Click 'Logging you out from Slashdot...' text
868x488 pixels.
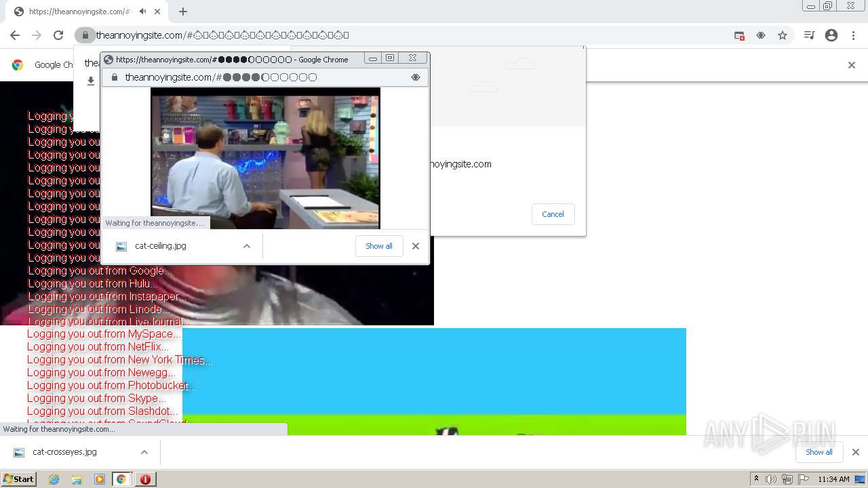102,411
